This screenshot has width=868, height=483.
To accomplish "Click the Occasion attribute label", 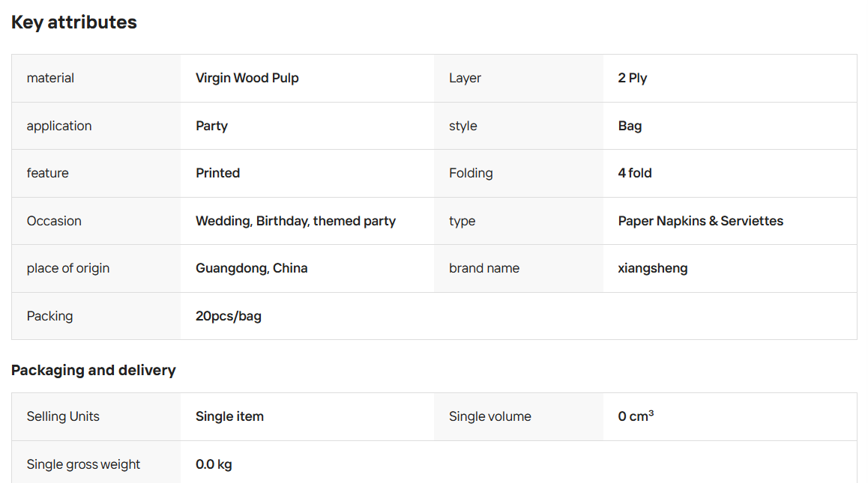I will [x=54, y=222].
